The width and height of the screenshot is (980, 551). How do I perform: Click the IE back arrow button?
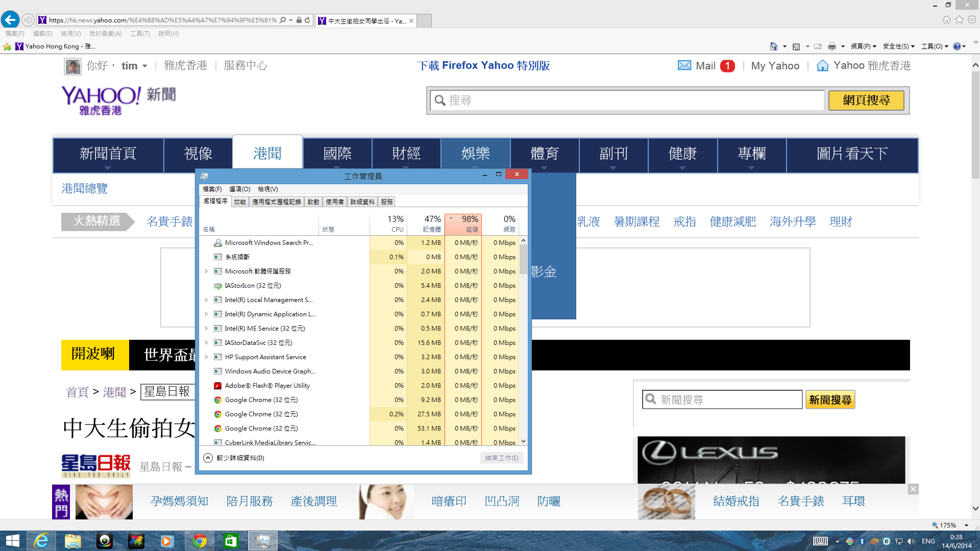click(10, 20)
